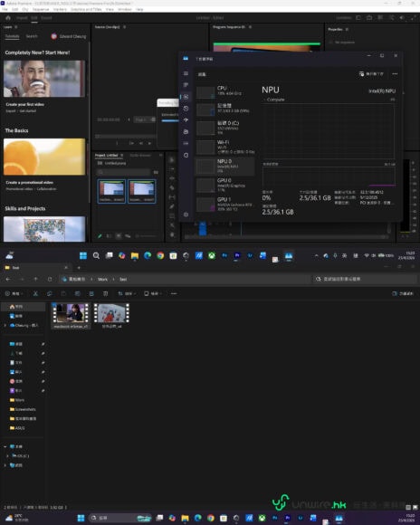This screenshot has width=420, height=525.
Task: Open Task Manager settings gear icon
Action: pos(186,215)
